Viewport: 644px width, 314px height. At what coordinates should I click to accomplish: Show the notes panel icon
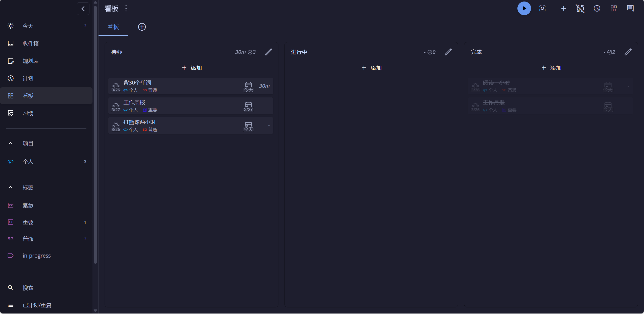coord(630,8)
